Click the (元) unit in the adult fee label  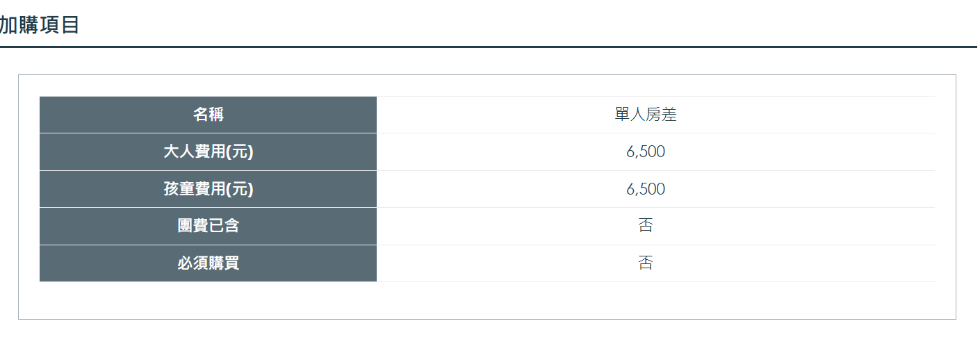click(240, 151)
